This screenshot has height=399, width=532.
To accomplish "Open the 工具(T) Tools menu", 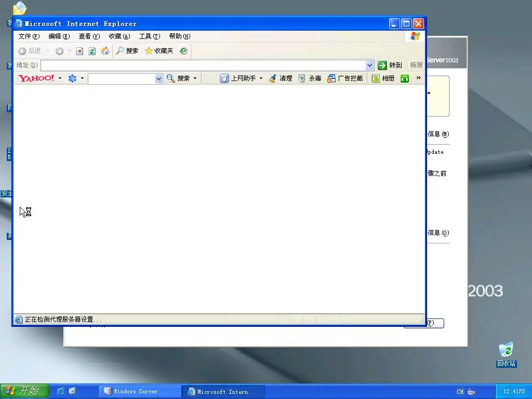I will tap(150, 36).
